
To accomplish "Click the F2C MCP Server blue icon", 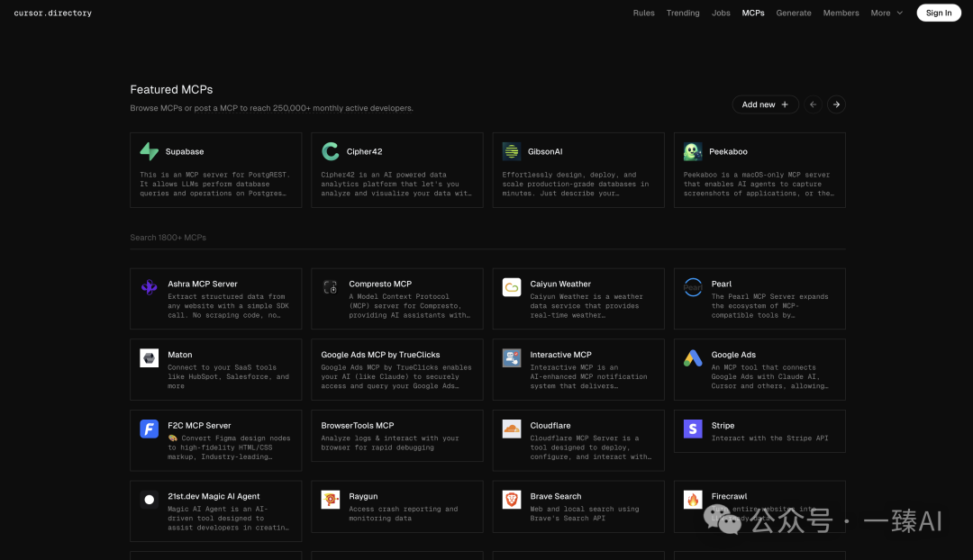I will coord(149,429).
